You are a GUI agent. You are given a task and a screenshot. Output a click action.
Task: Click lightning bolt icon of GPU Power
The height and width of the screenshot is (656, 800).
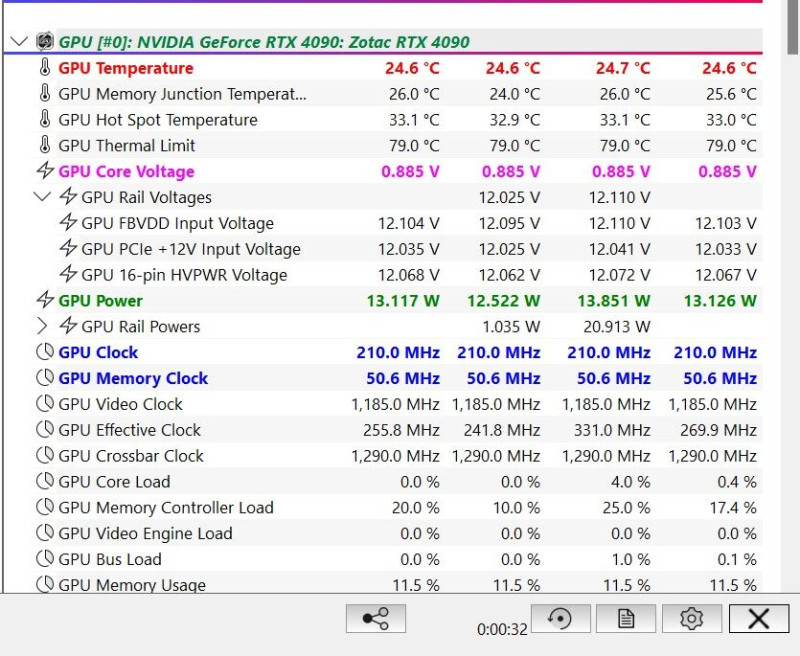(45, 300)
